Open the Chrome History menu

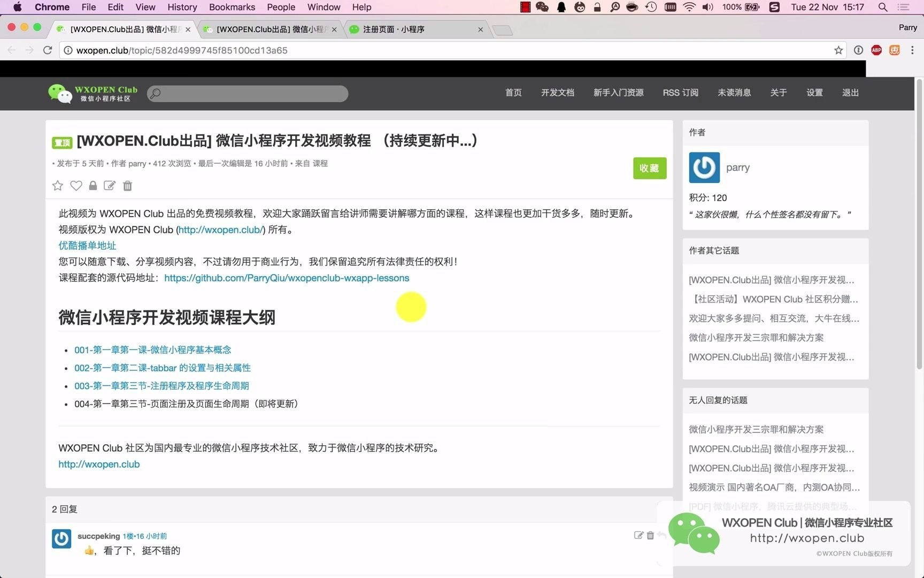click(x=182, y=7)
